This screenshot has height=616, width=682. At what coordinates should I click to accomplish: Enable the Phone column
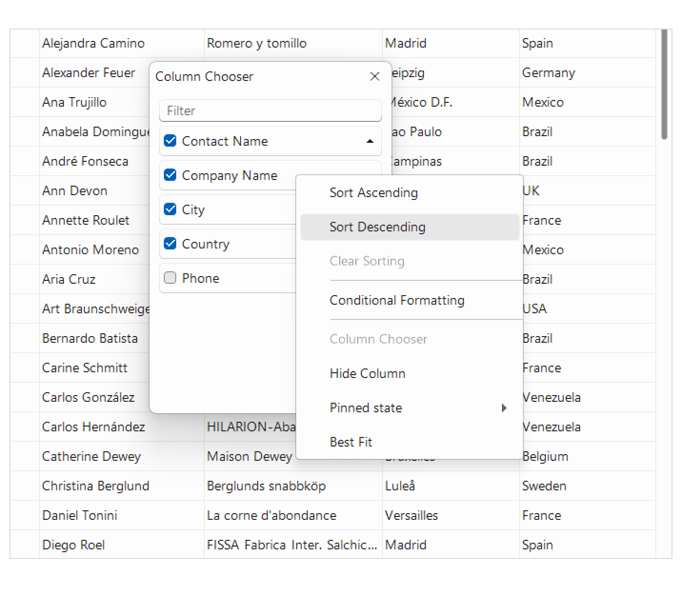(x=170, y=278)
